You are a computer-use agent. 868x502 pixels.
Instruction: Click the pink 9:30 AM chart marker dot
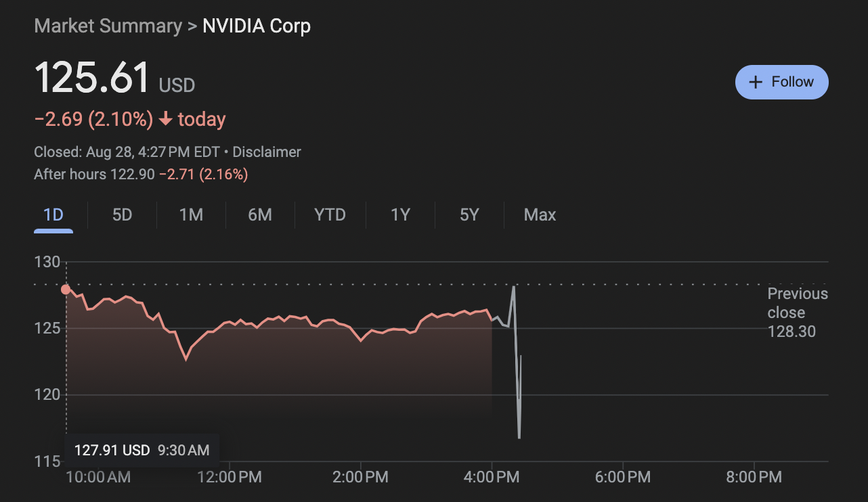point(66,290)
